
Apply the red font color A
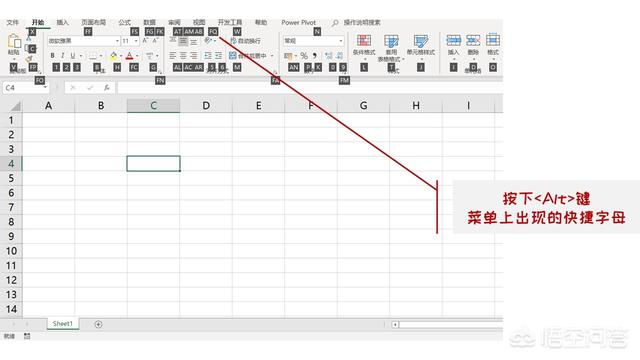[129, 56]
